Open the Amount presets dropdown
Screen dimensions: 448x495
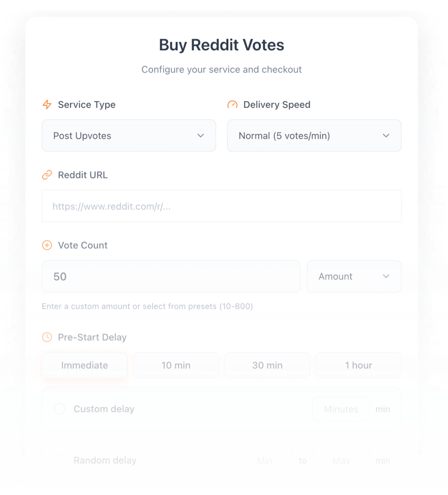tap(354, 277)
